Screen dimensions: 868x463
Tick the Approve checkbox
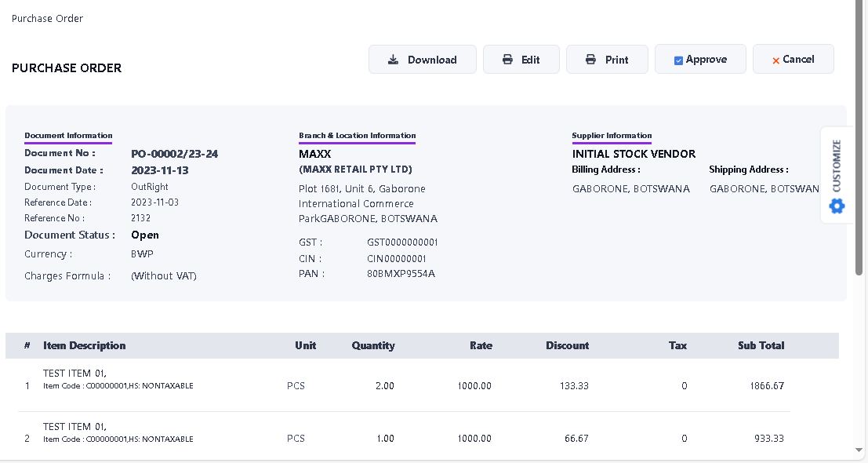pos(679,60)
